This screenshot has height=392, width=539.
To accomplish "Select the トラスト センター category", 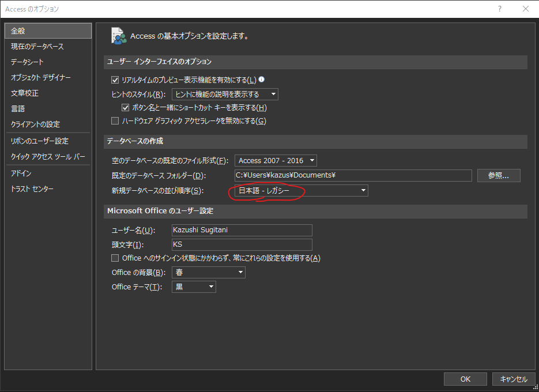I will 48,189.
